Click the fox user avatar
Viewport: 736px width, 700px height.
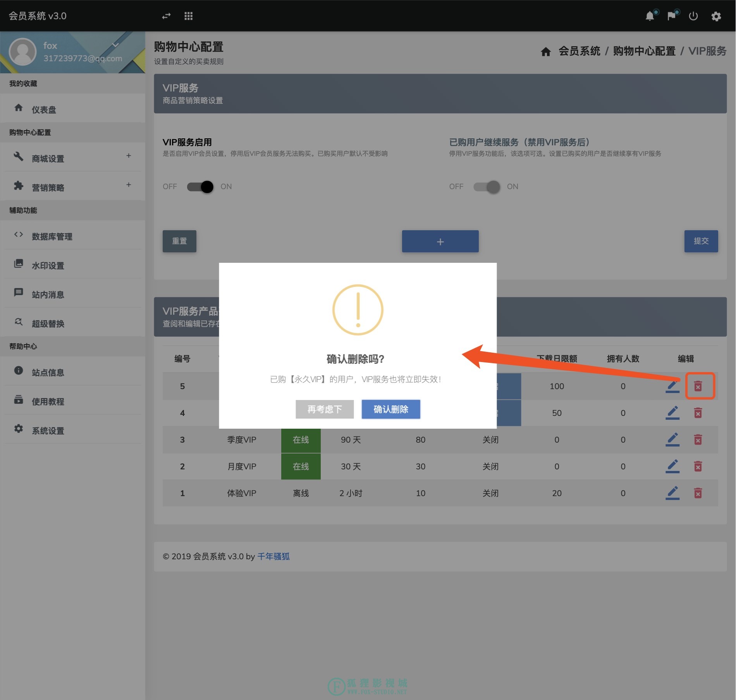(x=22, y=52)
